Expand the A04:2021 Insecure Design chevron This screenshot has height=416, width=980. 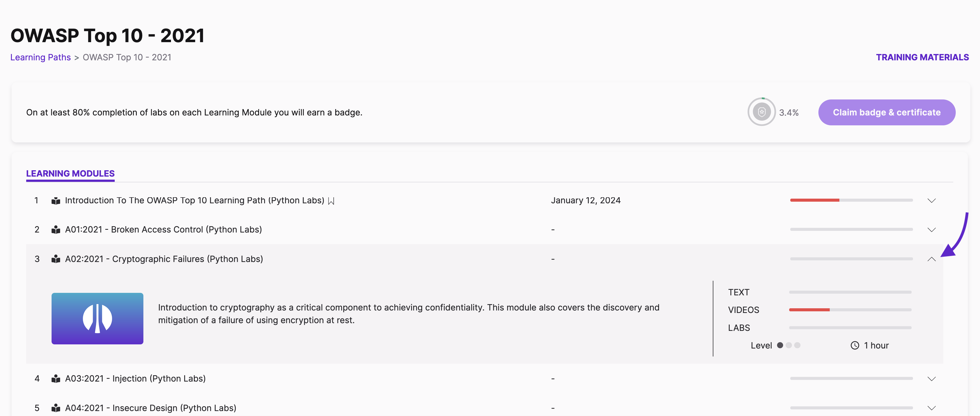(x=931, y=408)
